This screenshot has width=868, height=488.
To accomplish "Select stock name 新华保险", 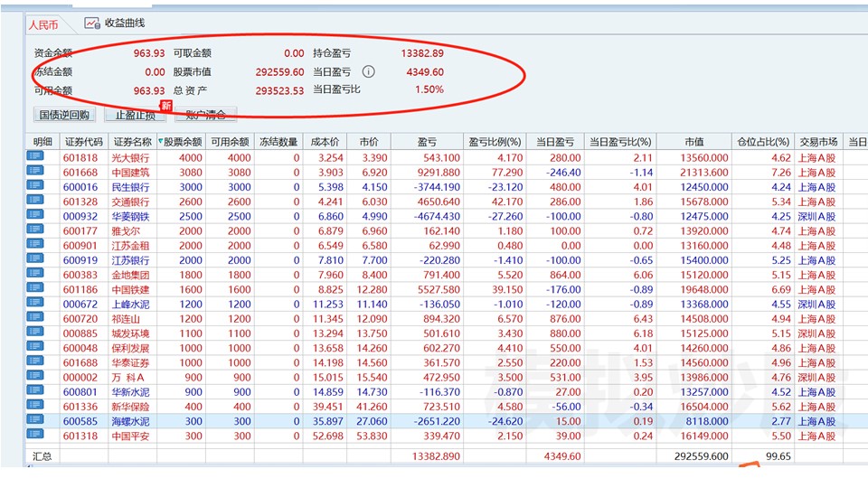I will click(130, 408).
